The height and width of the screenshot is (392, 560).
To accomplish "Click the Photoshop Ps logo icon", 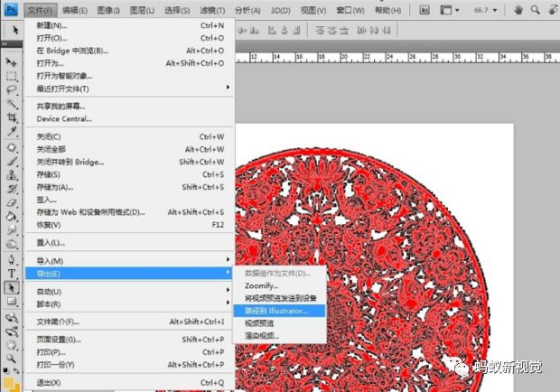I will (11, 9).
